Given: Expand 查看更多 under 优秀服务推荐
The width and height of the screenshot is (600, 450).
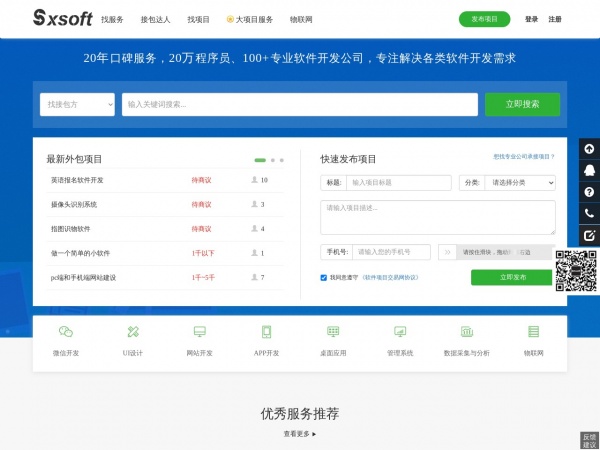Looking at the screenshot, I should pos(299,434).
